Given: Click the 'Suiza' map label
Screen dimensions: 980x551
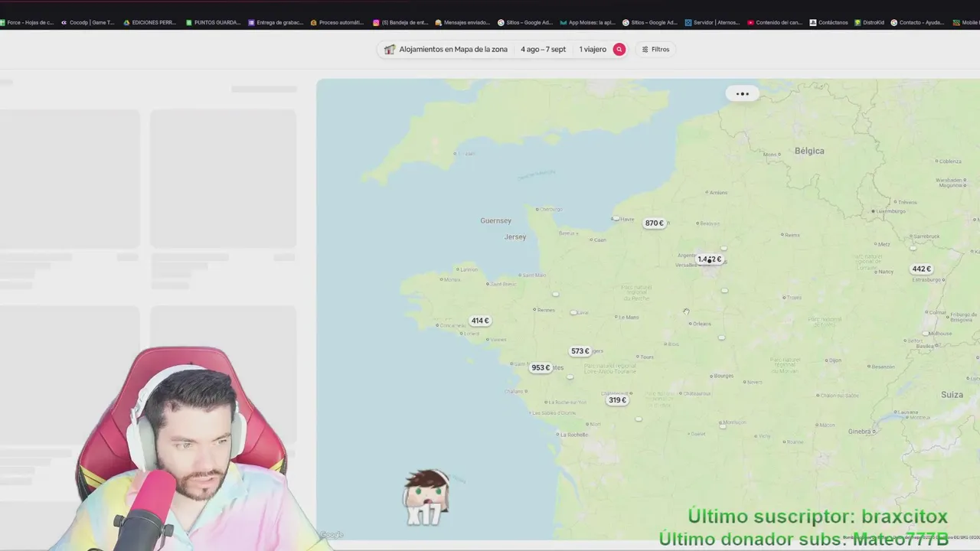Looking at the screenshot, I should (952, 394).
